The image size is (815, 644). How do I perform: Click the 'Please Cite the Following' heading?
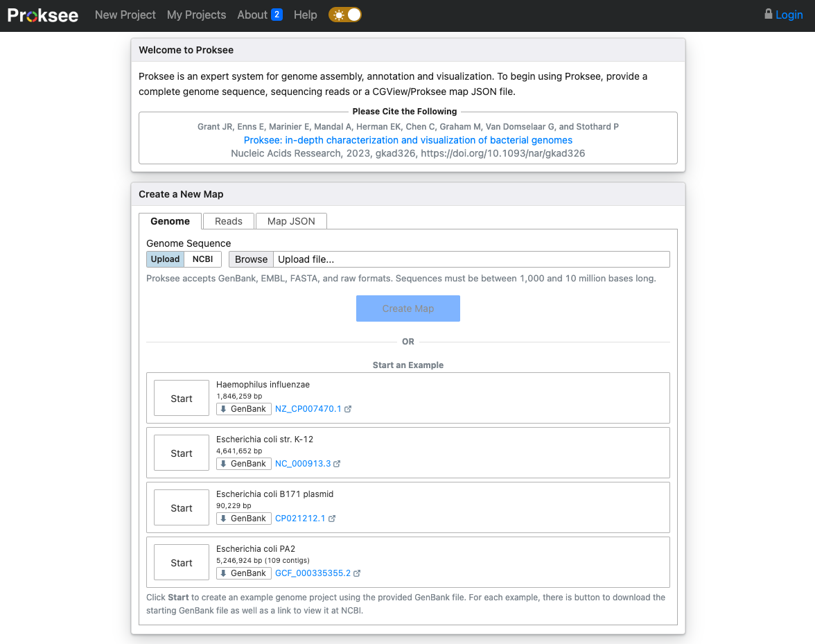pos(405,111)
